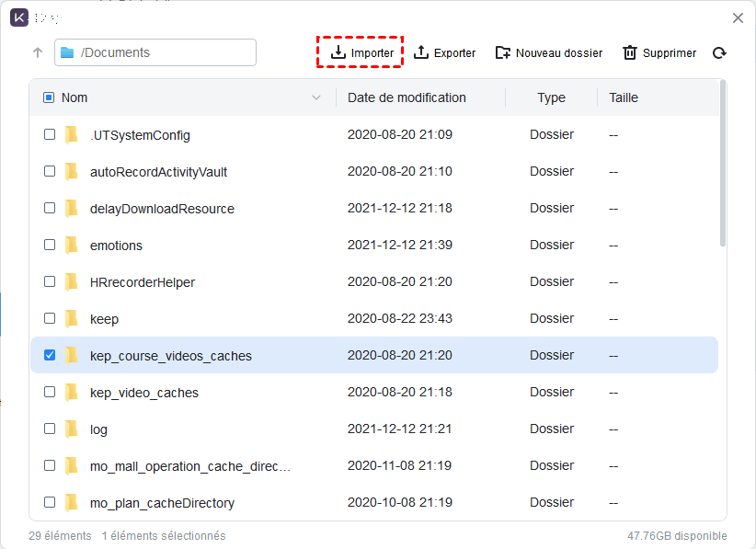
Task: Check the log folder checkbox
Action: 50,429
